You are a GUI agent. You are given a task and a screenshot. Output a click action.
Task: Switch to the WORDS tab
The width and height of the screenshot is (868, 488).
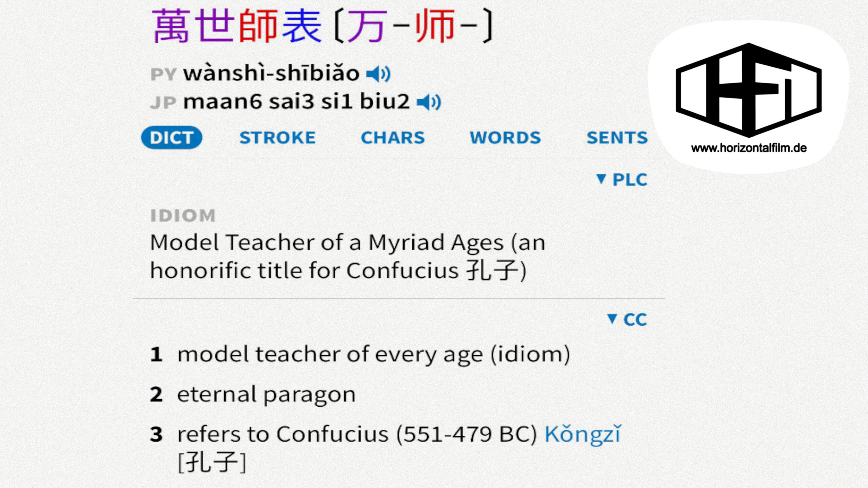(x=505, y=138)
